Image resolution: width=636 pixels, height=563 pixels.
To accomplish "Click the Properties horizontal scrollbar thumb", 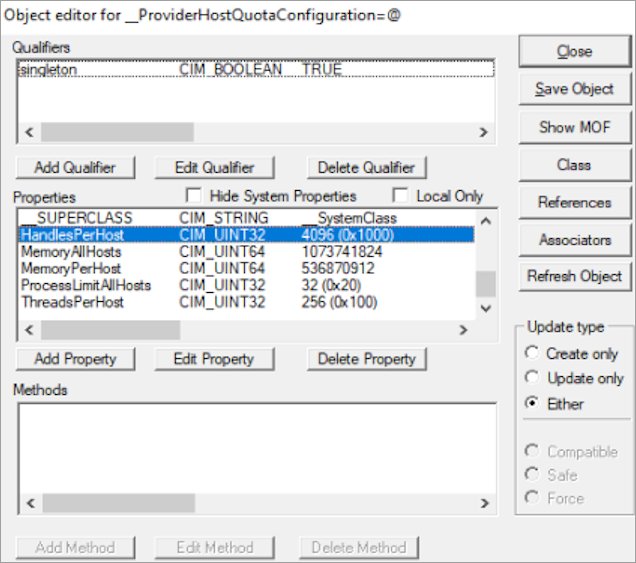I will coord(110,330).
